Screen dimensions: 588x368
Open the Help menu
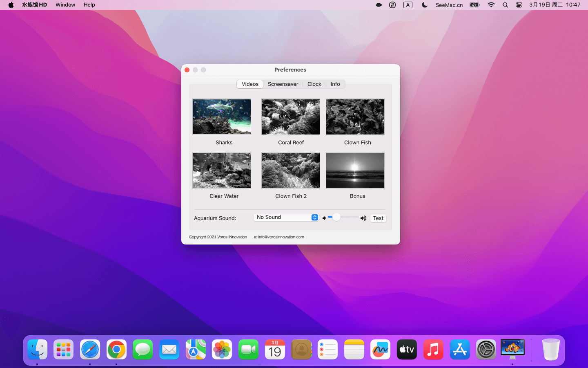pyautogui.click(x=89, y=5)
